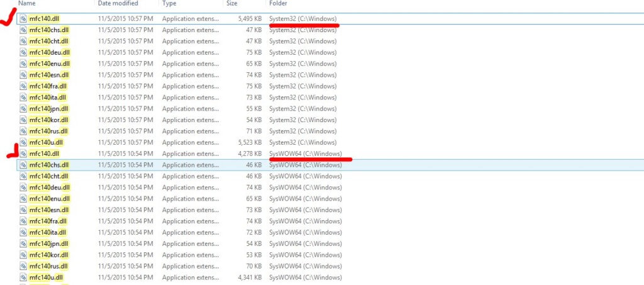Click the System32 mfc140chs.dll file icon
This screenshot has width=644, height=285.
point(23,30)
